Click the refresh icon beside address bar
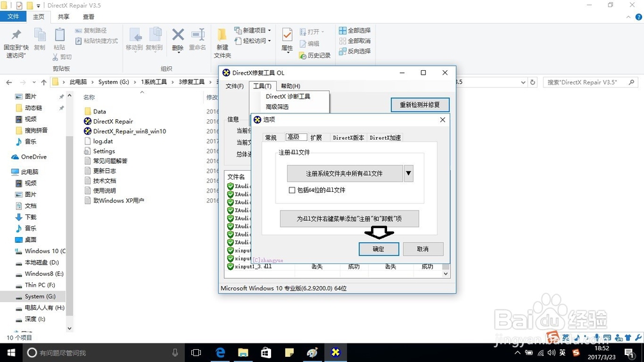The width and height of the screenshot is (644, 362). (x=533, y=82)
